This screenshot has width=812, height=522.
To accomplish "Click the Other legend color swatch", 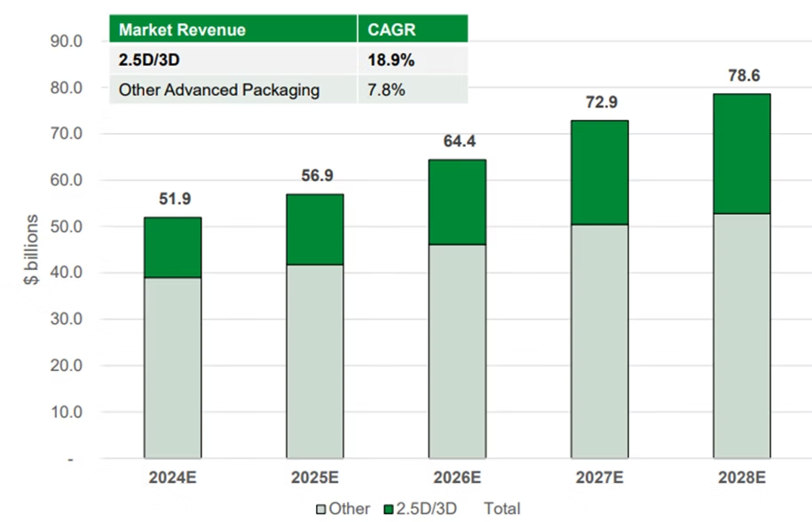I will pyautogui.click(x=321, y=510).
